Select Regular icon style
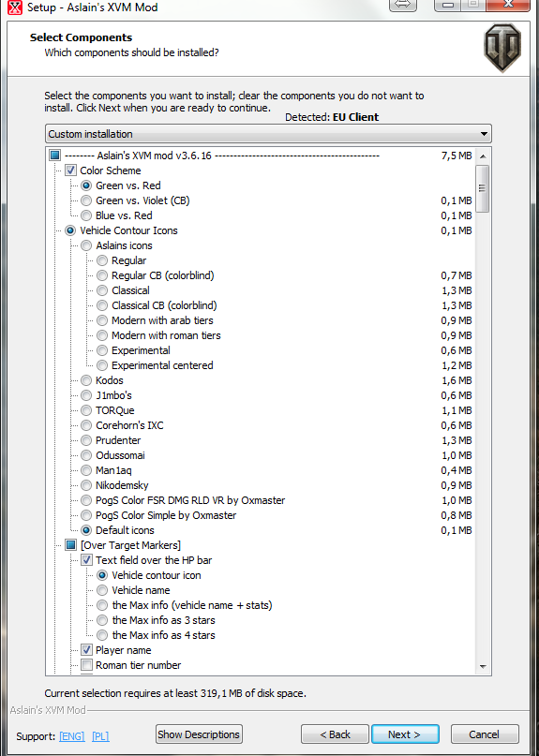Viewport: 539px width, 756px height. coord(102,260)
